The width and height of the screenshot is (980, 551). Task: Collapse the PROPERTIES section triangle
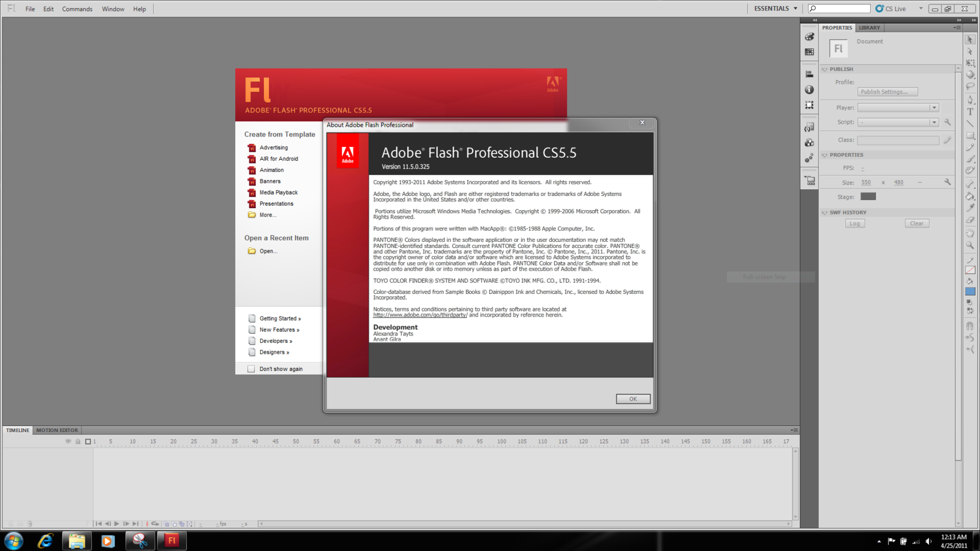(825, 155)
